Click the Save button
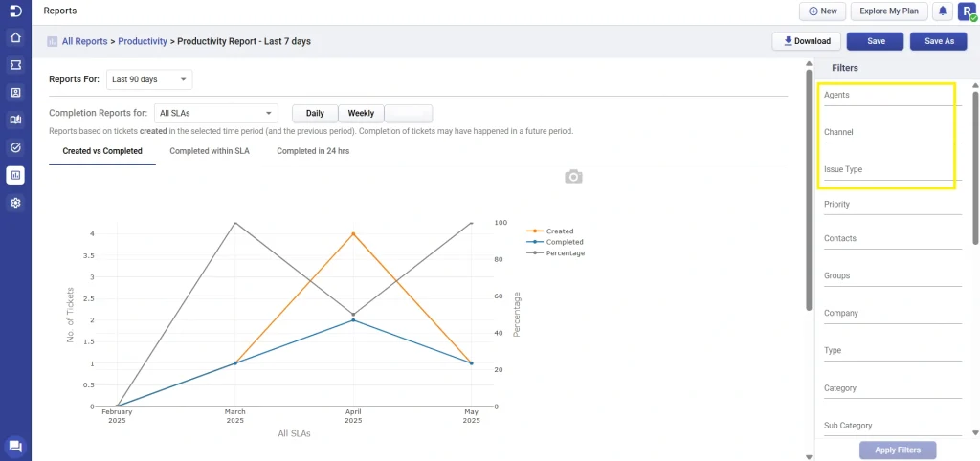This screenshot has width=980, height=461. point(876,41)
